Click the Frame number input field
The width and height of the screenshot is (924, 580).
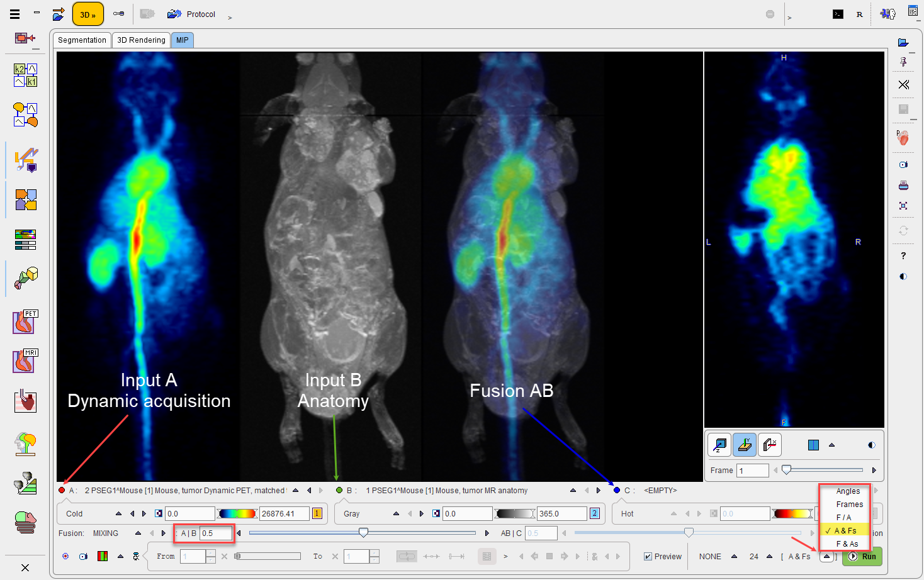pyautogui.click(x=753, y=471)
